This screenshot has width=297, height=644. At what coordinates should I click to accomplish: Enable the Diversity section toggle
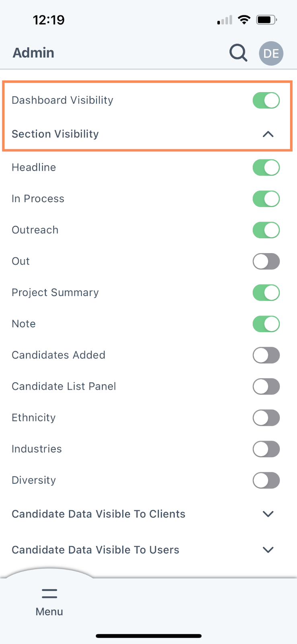tap(266, 480)
